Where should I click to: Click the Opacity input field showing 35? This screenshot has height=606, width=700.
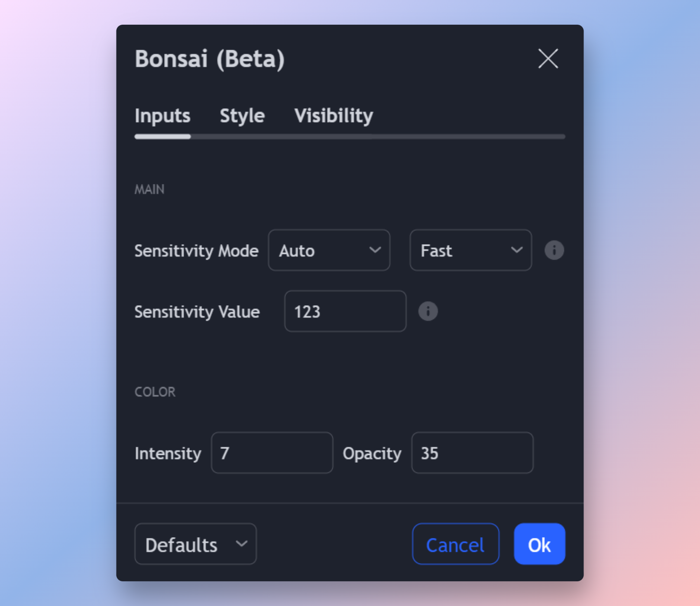[472, 453]
